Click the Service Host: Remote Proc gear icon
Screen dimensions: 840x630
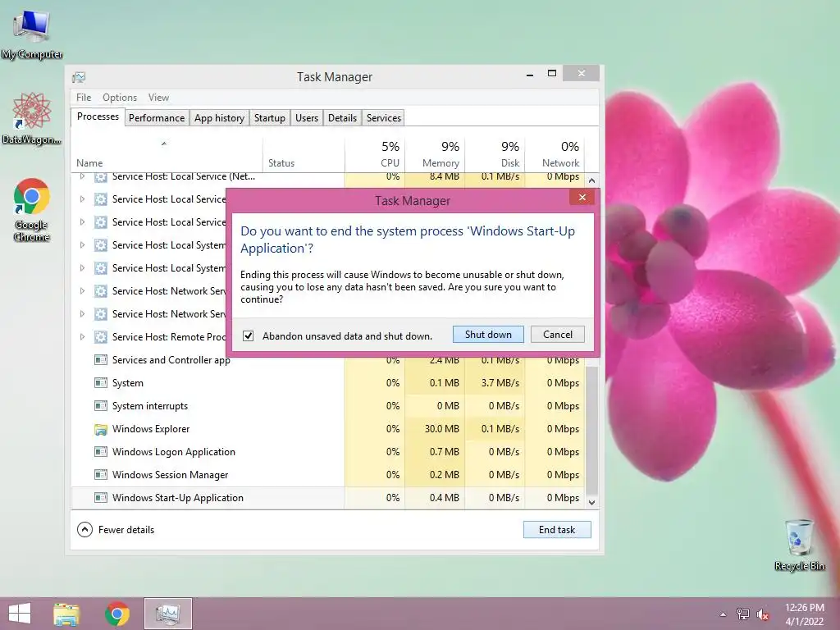(100, 337)
